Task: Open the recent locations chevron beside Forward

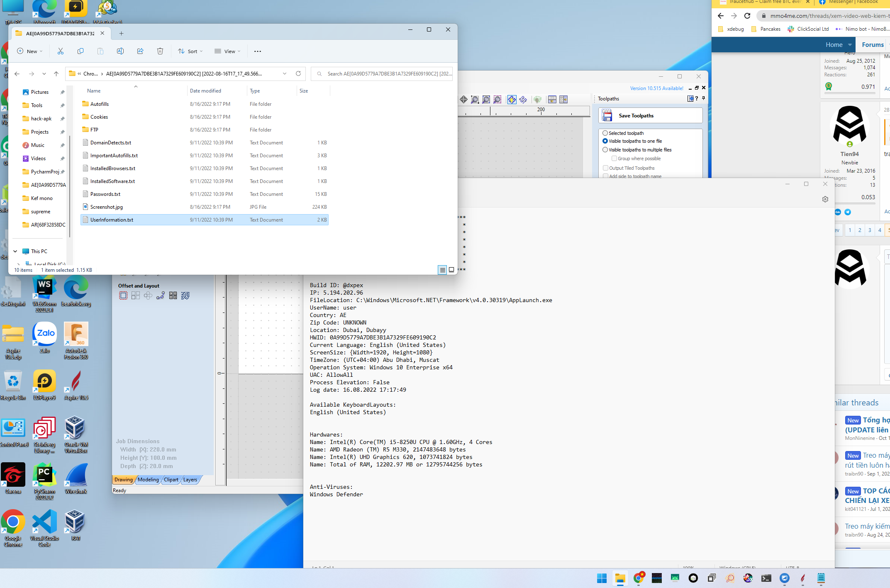Action: 44,73
